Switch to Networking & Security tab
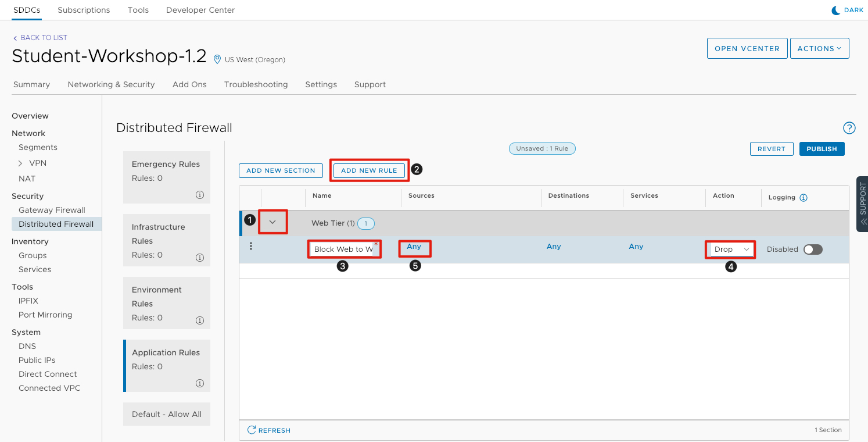 click(111, 84)
